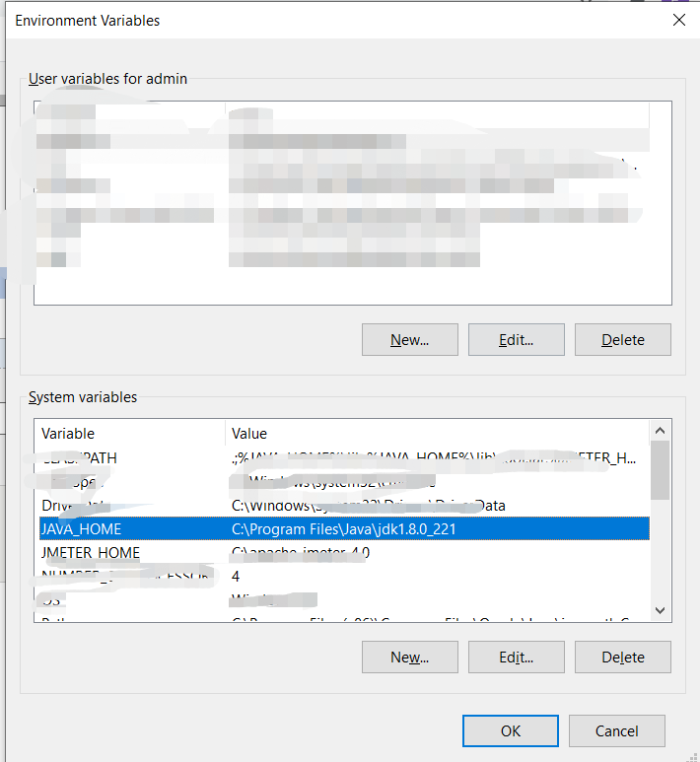Click the scroll-down arrow of System variables list

[x=660, y=610]
